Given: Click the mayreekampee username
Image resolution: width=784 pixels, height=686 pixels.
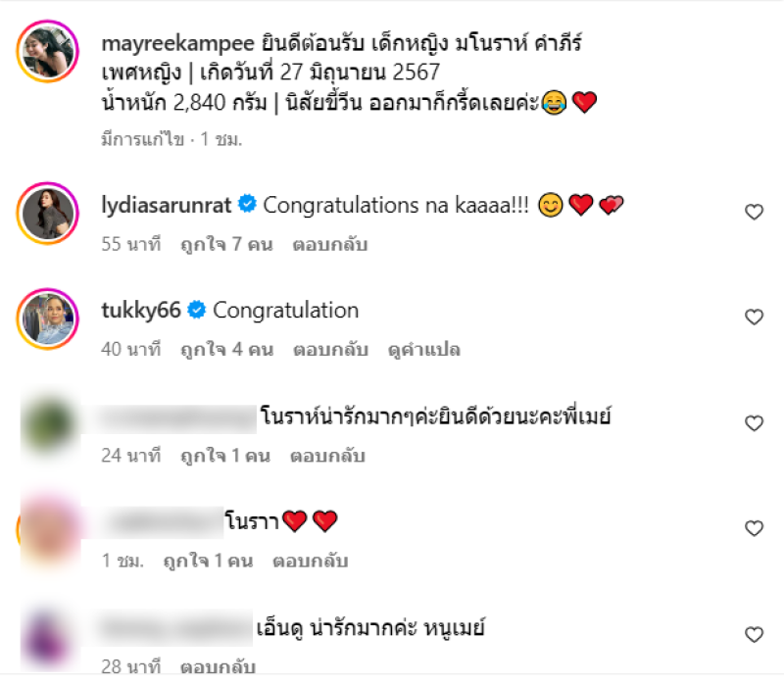Looking at the screenshot, I should coord(178,44).
